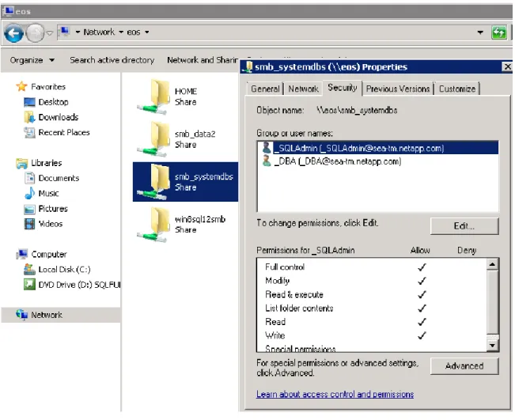Click the Pictures library icon
Viewport: 515px width, 420px height.
[x=29, y=209]
